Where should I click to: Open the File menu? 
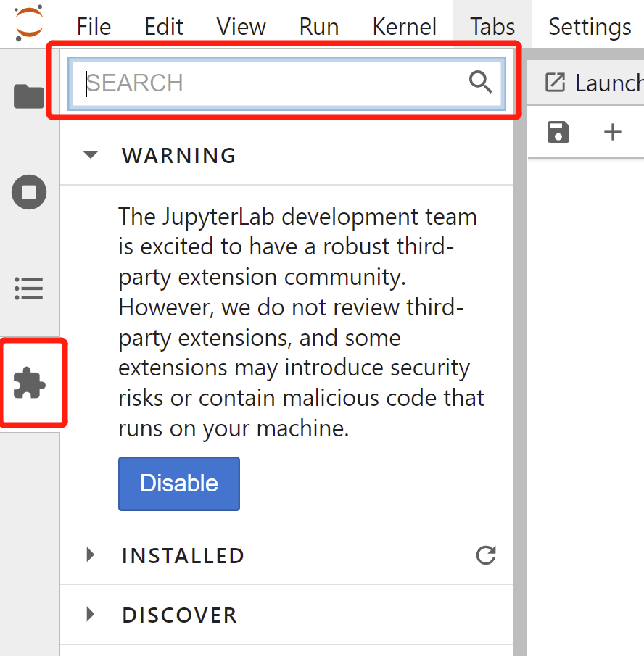(x=94, y=27)
